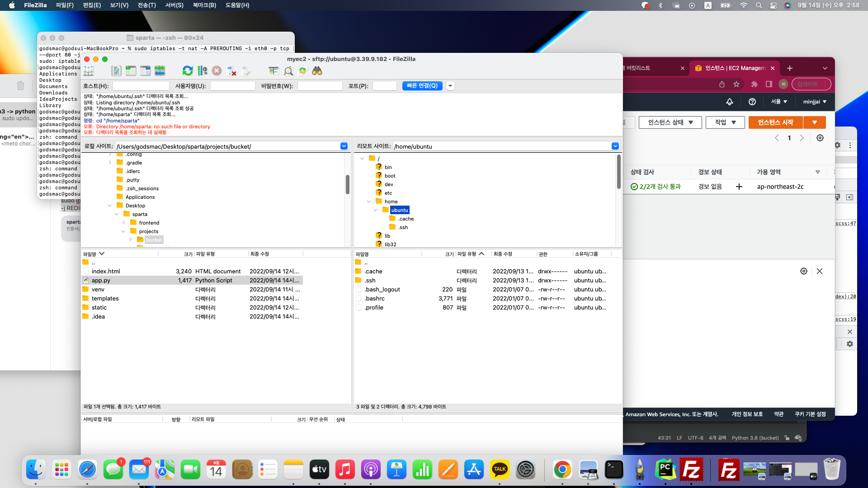
Task: Sort local files by 최종 수정 column
Action: tap(275, 254)
